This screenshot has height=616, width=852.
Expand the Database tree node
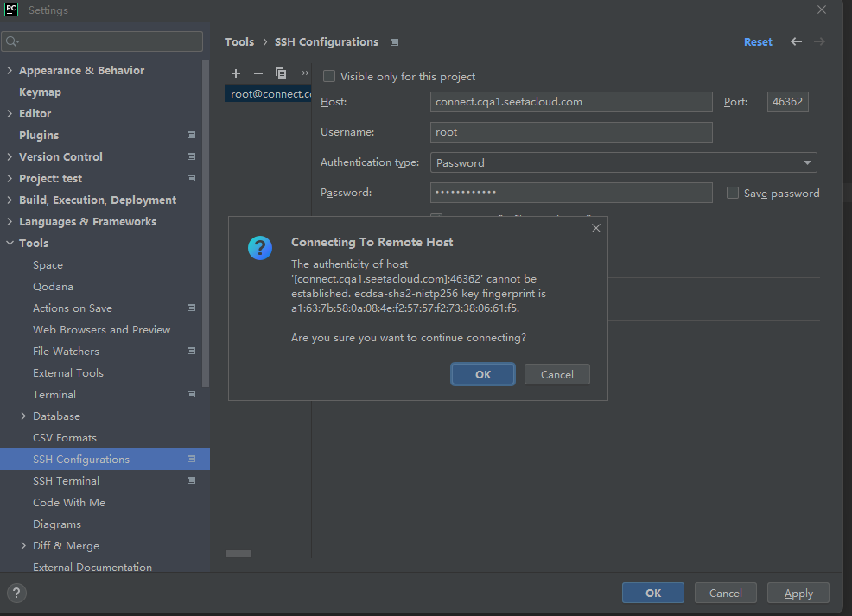pos(23,416)
